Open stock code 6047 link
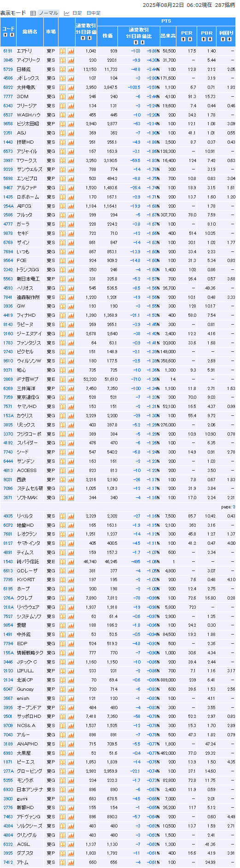Viewport: 240px width, 868px height. coord(8,689)
